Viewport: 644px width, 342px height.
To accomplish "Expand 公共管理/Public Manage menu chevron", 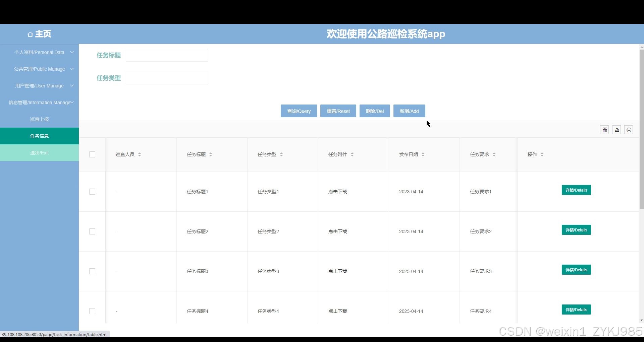I will (x=72, y=69).
